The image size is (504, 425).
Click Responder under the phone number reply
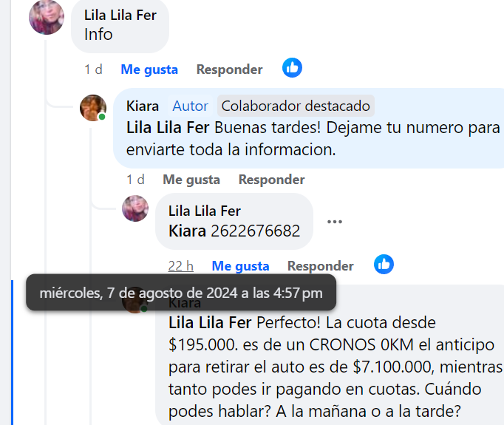point(321,266)
